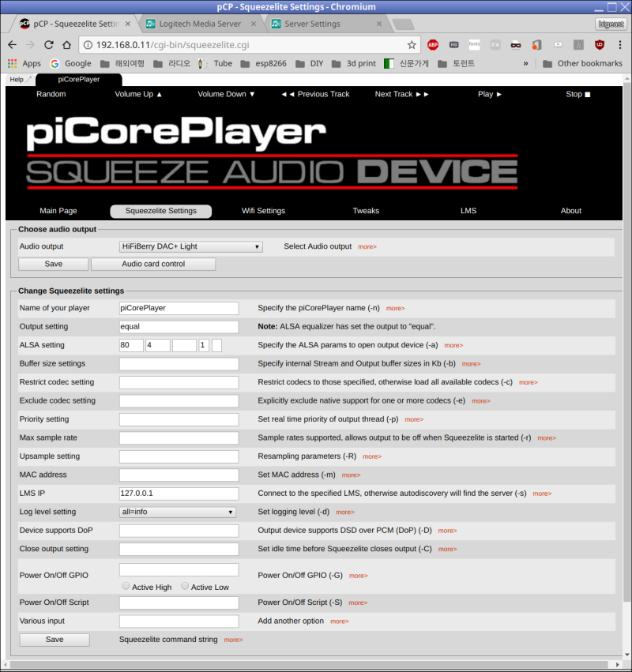Open the fonts extension icon
The height and width of the screenshot is (672, 632).
(474, 44)
